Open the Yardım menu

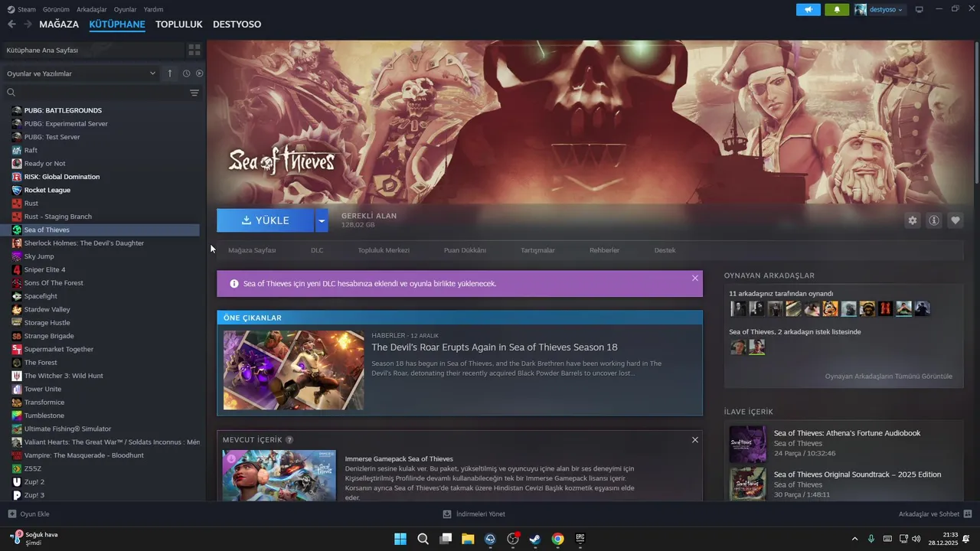click(153, 9)
